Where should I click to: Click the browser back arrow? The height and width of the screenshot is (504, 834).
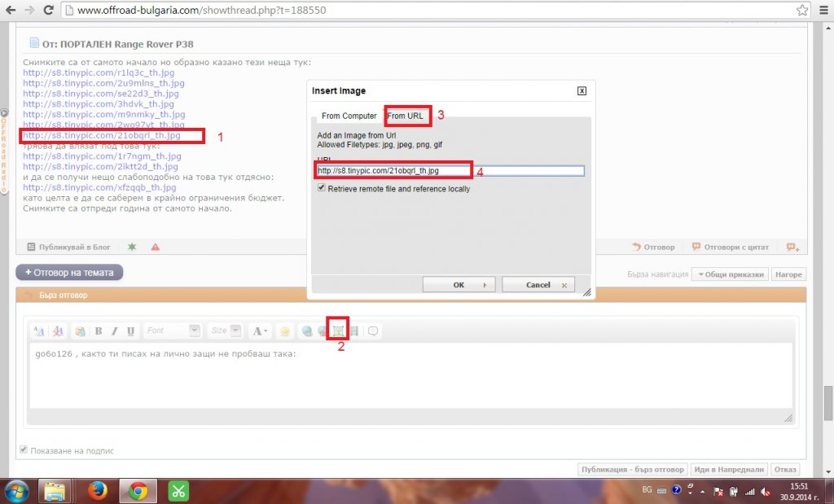pos(11,10)
